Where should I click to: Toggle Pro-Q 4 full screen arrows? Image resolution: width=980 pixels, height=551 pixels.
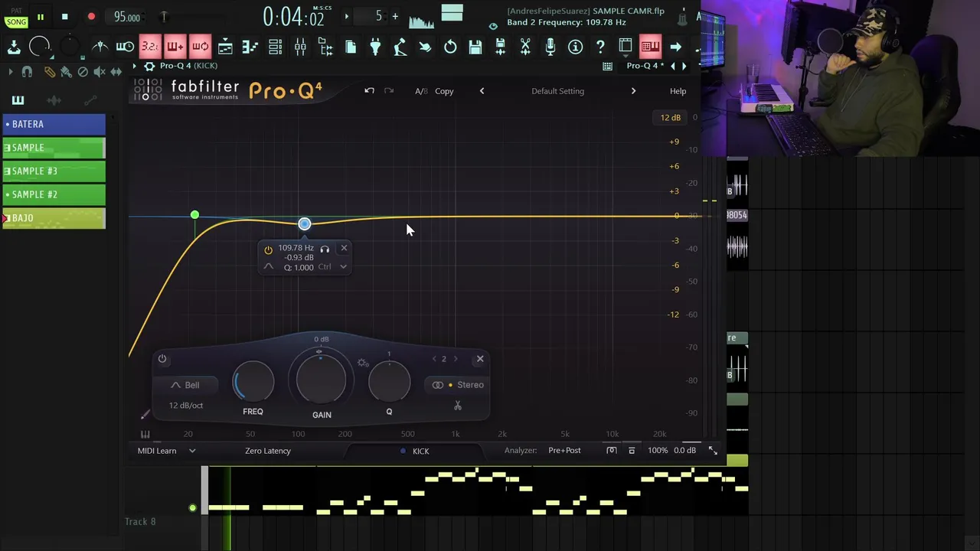click(x=713, y=451)
